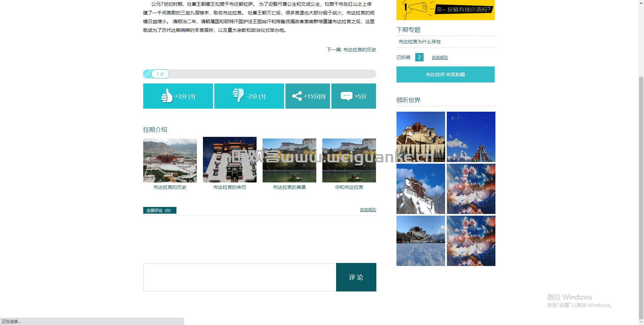The height and width of the screenshot is (325, 644).
Task: Switch to the 全部评论 (0) tab
Action: [160, 210]
